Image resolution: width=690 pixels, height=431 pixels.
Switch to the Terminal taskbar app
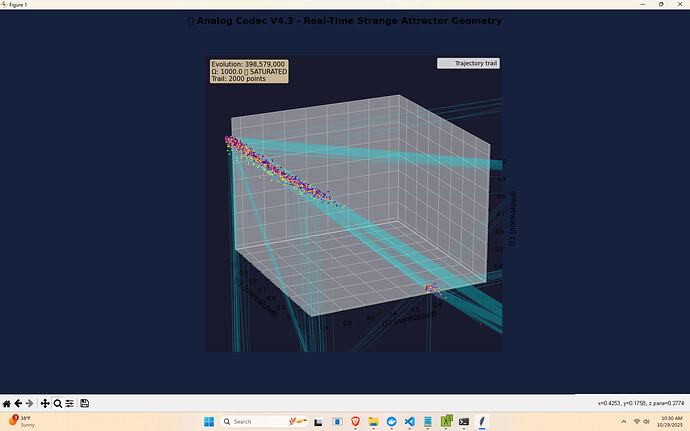(x=464, y=422)
